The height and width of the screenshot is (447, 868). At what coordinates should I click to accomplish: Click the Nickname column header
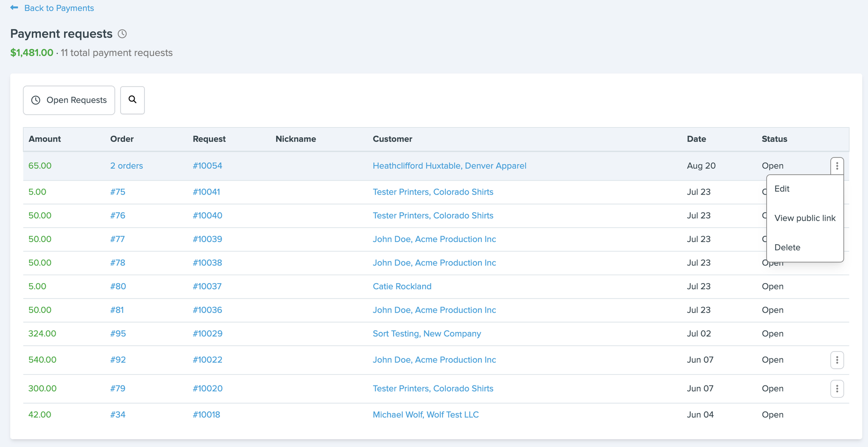pos(296,139)
